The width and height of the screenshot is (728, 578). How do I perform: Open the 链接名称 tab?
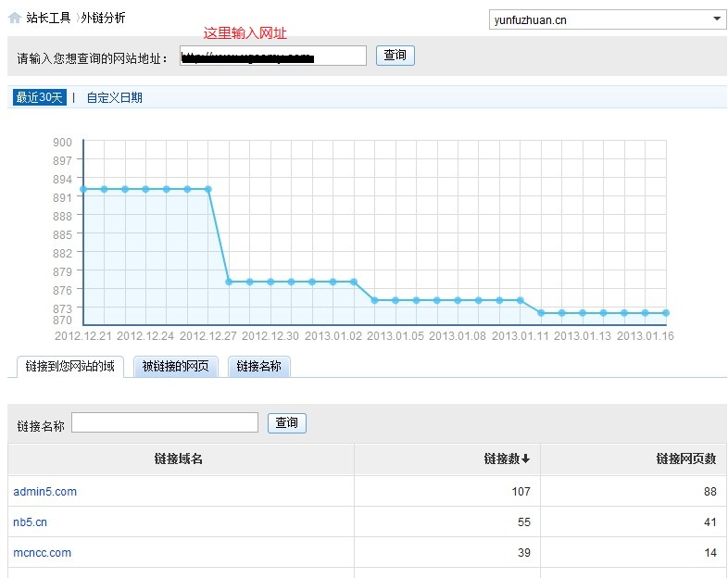click(258, 367)
